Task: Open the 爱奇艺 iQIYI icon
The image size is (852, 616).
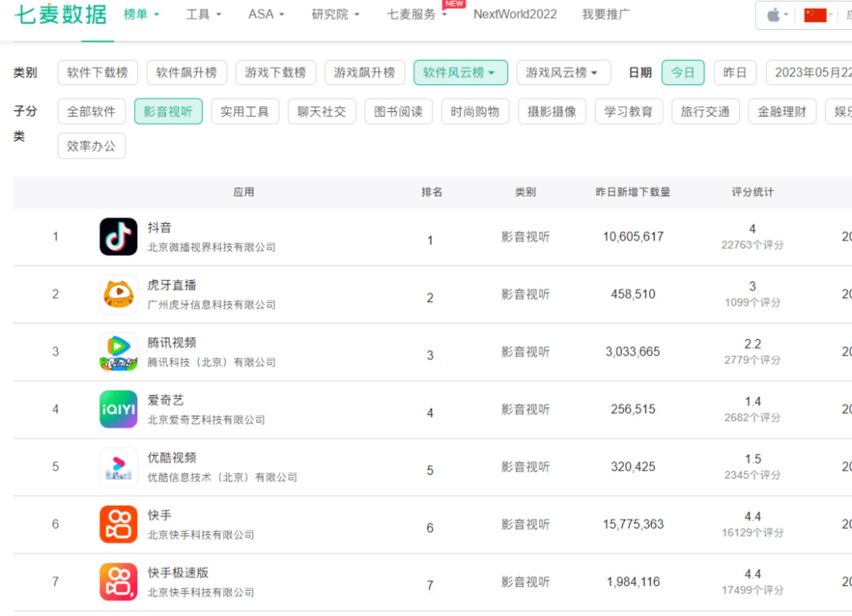Action: point(118,409)
